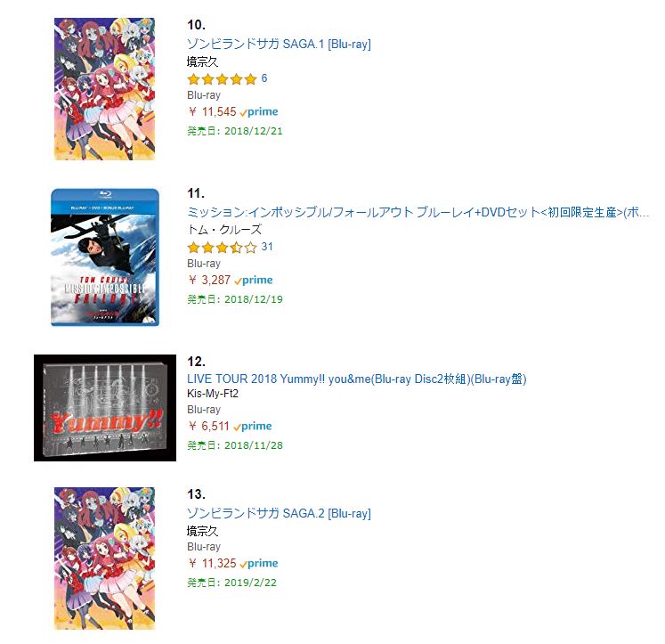Click the Yummy!! concert cover thumbnail
The width and height of the screenshot is (665, 644).
pos(105,408)
